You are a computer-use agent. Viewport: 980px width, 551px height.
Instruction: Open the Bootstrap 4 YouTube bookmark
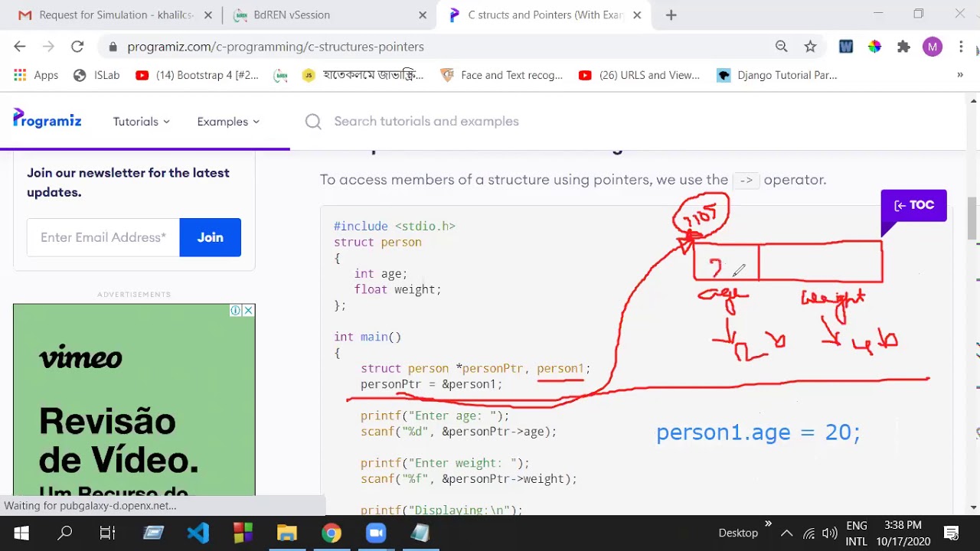click(198, 75)
